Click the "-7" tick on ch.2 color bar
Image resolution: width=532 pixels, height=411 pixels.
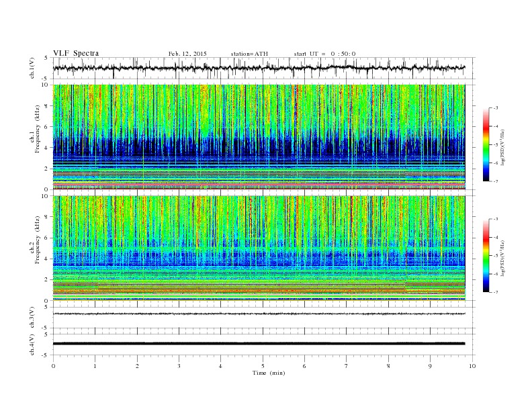494,292
